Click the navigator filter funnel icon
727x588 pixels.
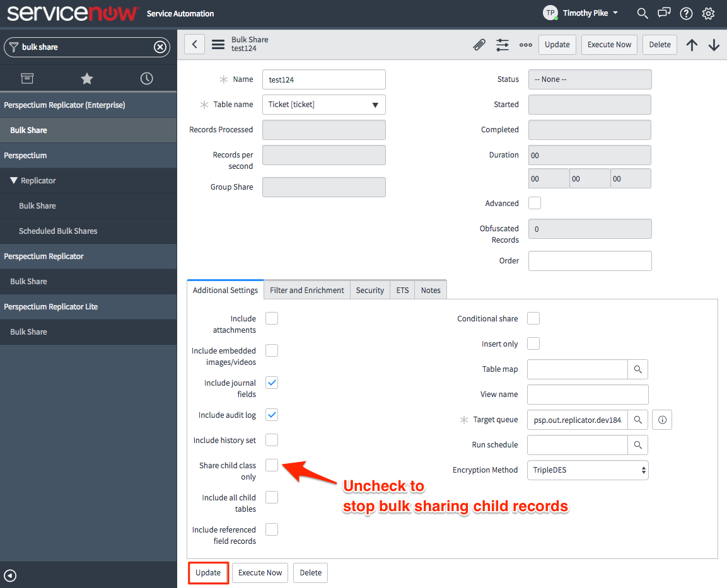point(14,47)
